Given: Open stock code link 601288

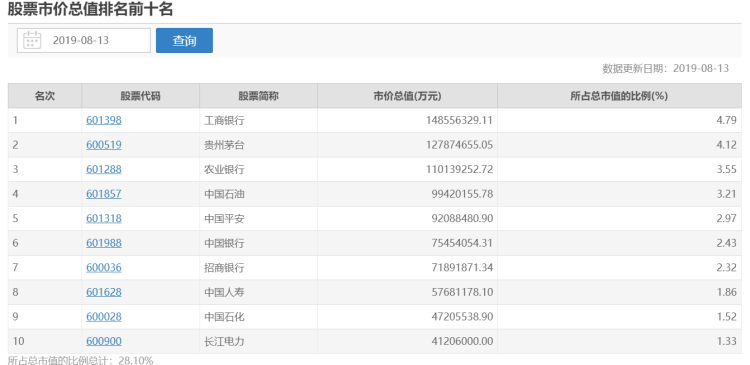Looking at the screenshot, I should tap(104, 169).
